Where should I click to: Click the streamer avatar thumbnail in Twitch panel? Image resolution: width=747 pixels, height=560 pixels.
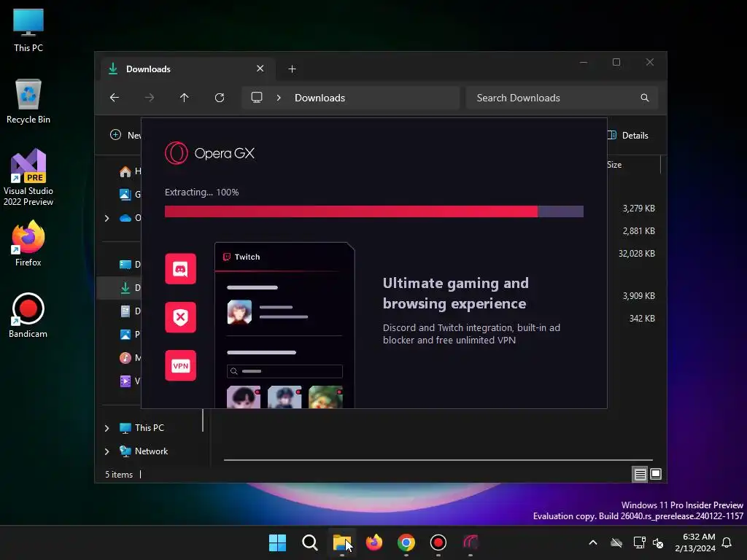(239, 312)
